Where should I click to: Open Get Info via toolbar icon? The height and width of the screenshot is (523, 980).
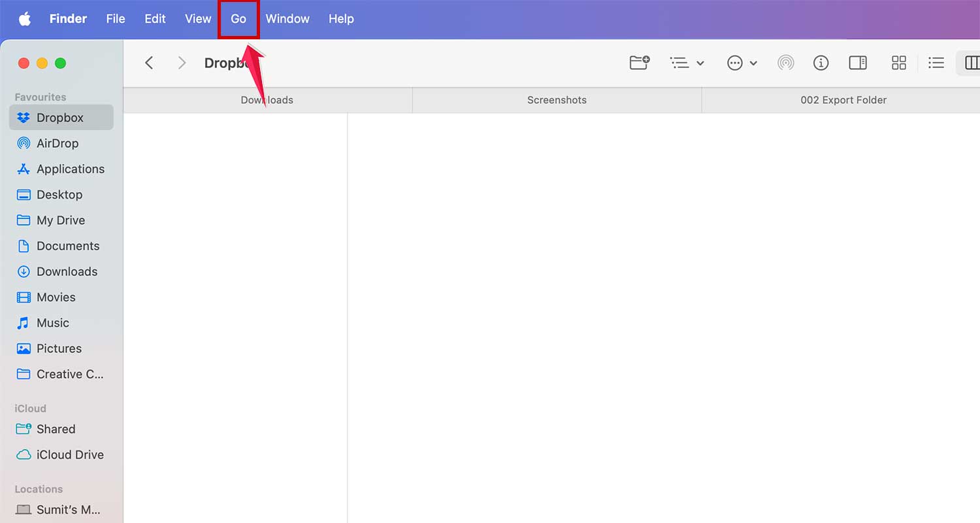pos(821,63)
